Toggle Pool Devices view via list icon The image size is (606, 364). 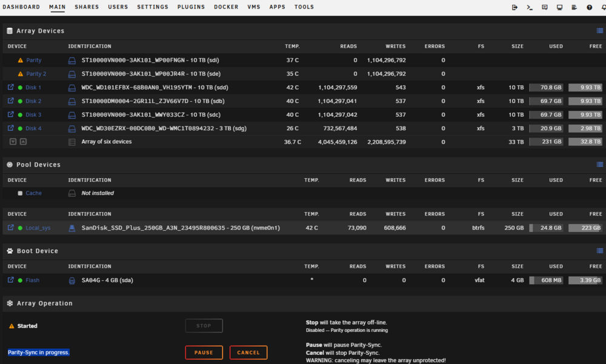pyautogui.click(x=599, y=165)
